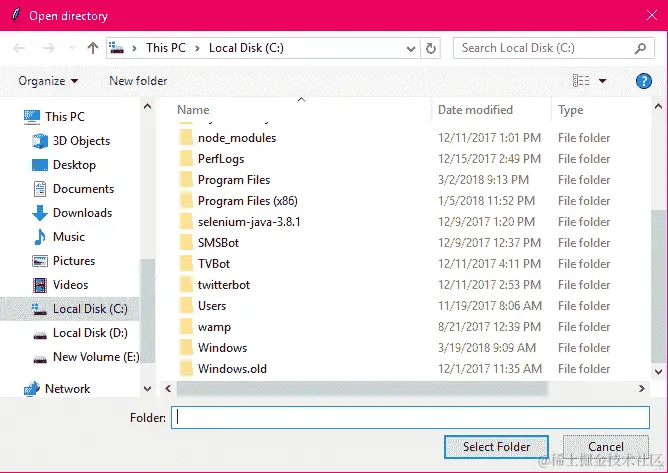668x473 pixels.
Task: Select the Program Files folder icon
Action: 186,179
